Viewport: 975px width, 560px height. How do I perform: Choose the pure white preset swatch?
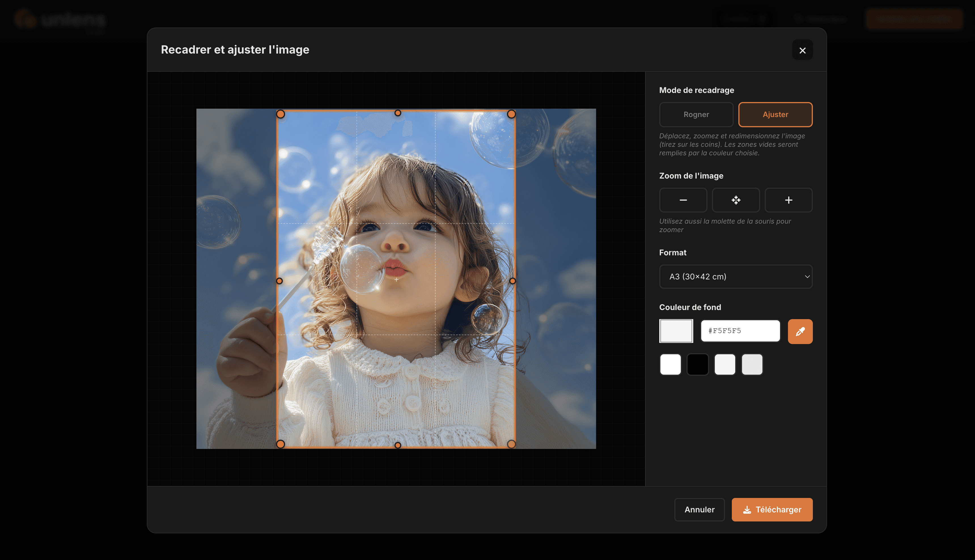pyautogui.click(x=670, y=364)
